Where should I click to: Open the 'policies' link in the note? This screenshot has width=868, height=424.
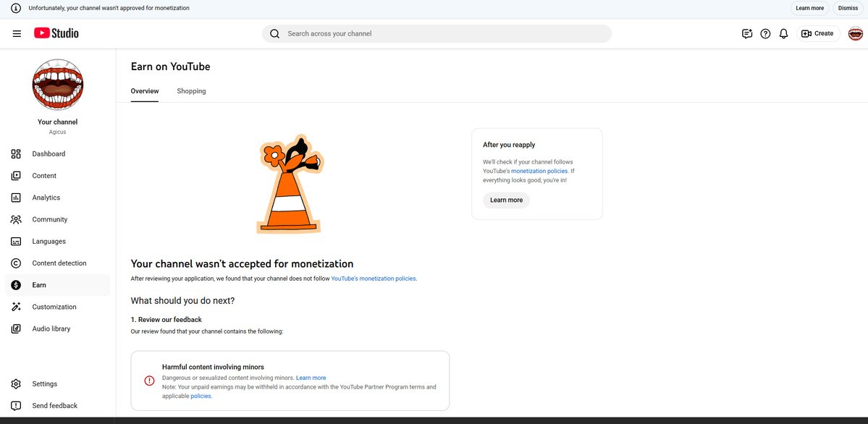tap(201, 397)
